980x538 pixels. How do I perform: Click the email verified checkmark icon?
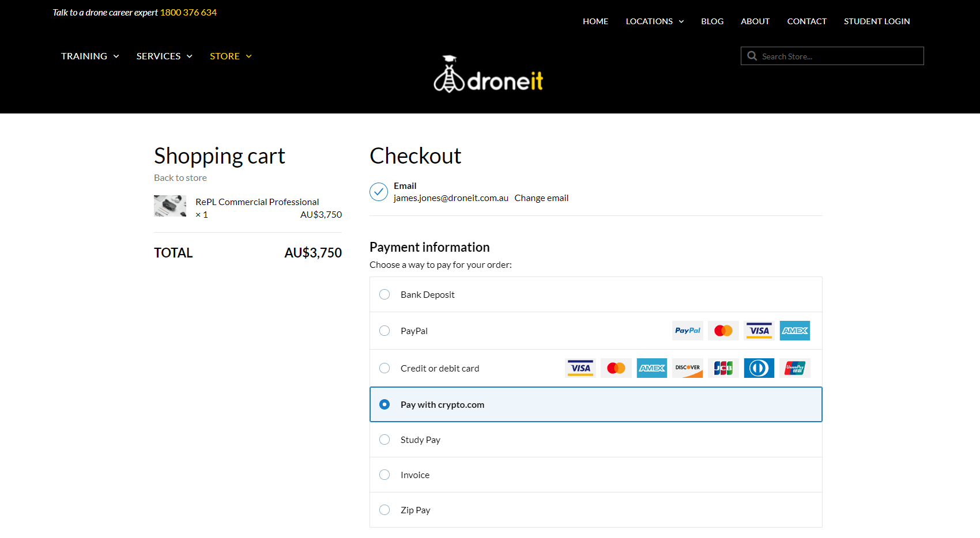[x=379, y=192]
